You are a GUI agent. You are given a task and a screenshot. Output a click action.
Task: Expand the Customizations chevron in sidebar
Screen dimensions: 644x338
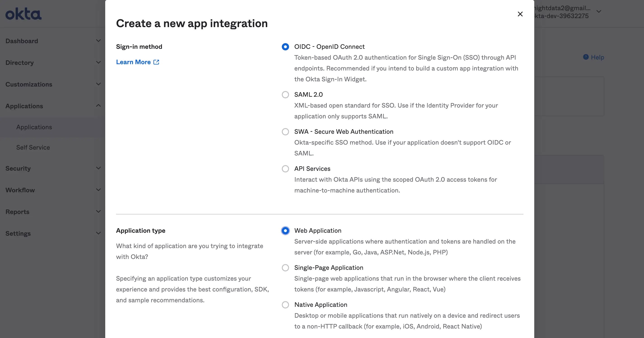pyautogui.click(x=98, y=84)
